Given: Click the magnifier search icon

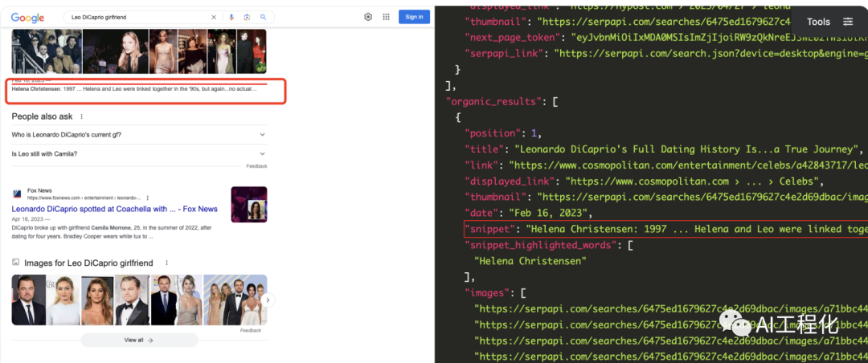Looking at the screenshot, I should (263, 17).
